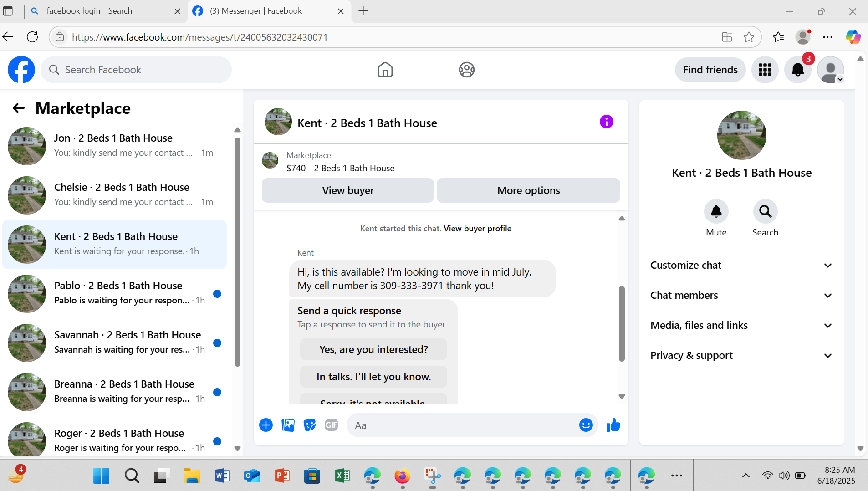
Task: Open Firefox from taskbar
Action: click(x=402, y=476)
